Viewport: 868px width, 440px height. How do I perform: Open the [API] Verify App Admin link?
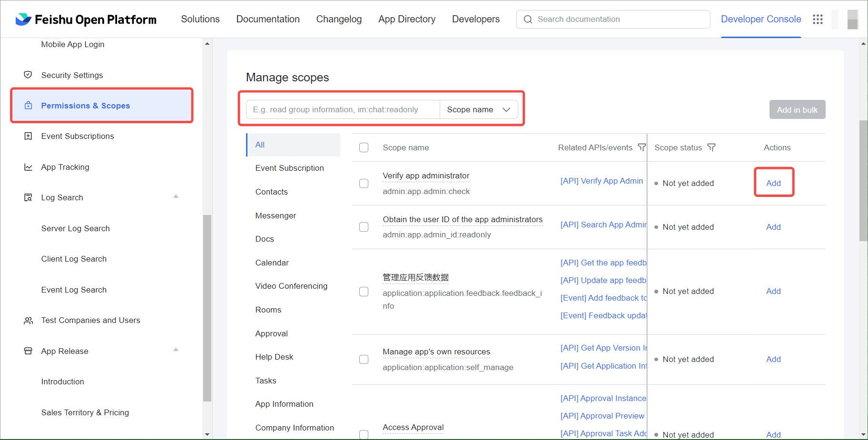(602, 181)
